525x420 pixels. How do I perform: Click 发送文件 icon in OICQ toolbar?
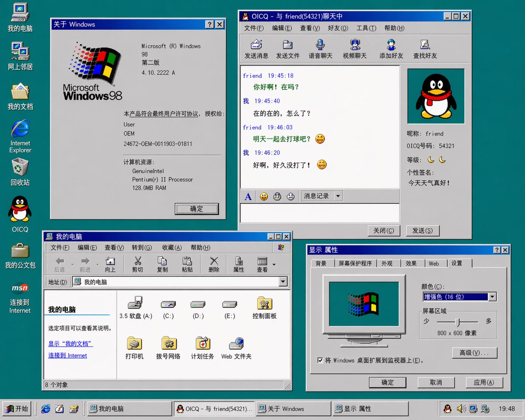(x=288, y=49)
